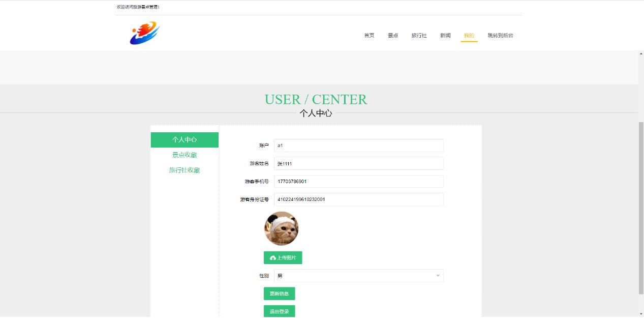The image size is (644, 318).
Task: Open the 我的 navigation item
Action: 469,36
